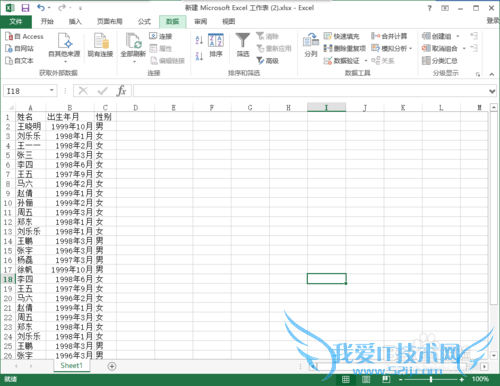Open 自其他来源 data sources
This screenshot has width=500, height=386.
coord(64,48)
